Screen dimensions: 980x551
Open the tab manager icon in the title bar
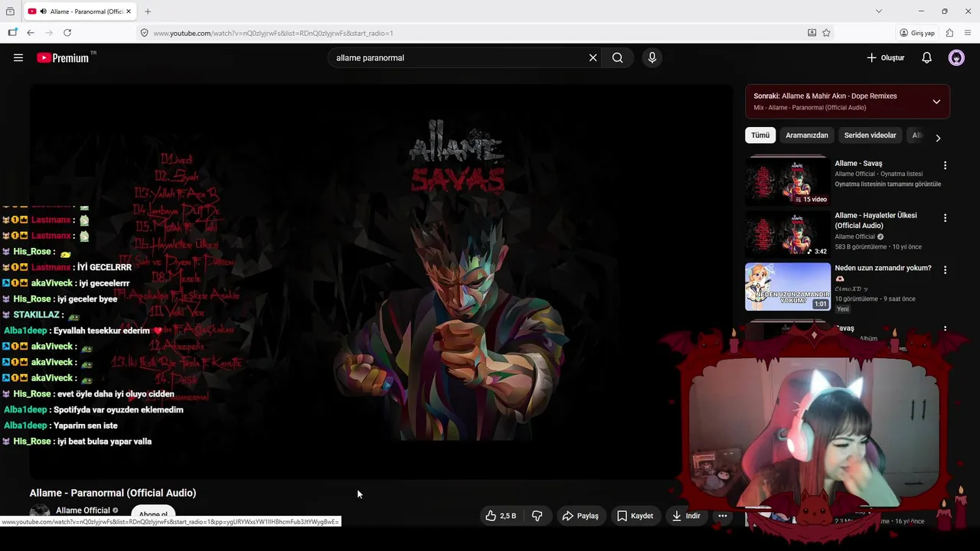pos(10,11)
